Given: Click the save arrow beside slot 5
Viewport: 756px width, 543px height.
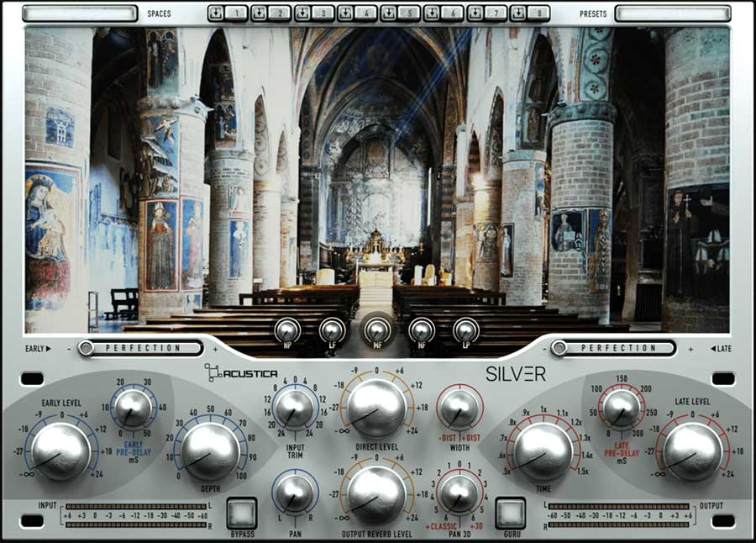Looking at the screenshot, I should coord(389,13).
